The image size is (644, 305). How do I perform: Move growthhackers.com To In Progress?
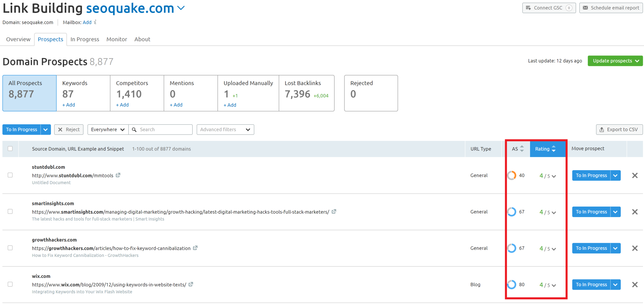click(x=591, y=248)
